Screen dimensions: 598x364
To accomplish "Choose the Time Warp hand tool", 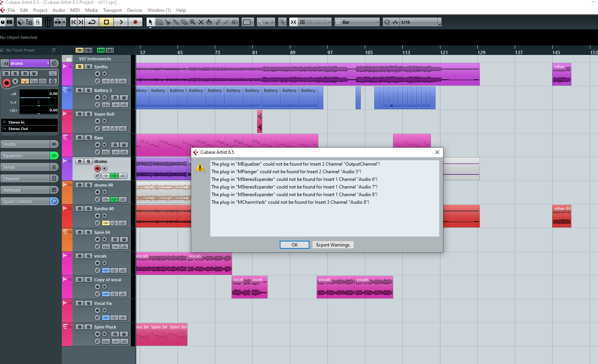I will coord(209,22).
